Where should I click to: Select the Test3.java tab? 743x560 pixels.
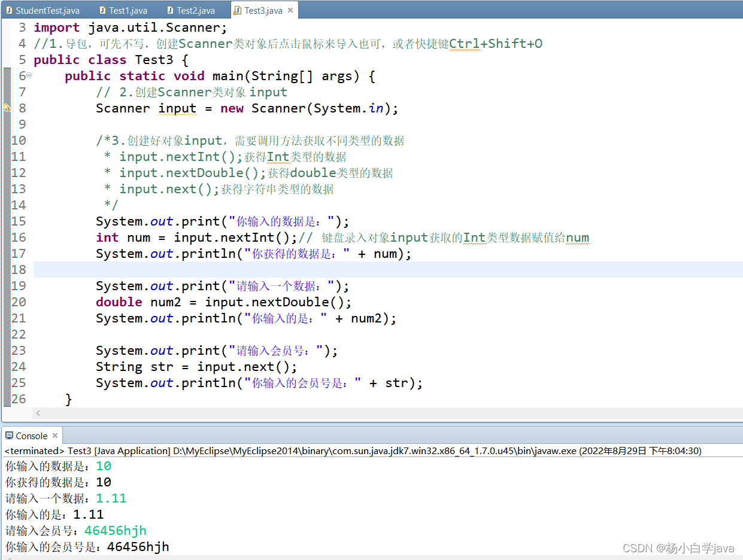click(263, 10)
